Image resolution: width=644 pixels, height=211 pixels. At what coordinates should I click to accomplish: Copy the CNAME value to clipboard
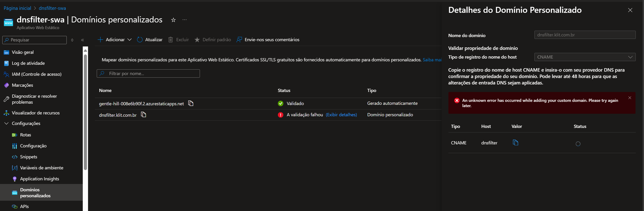(x=515, y=143)
